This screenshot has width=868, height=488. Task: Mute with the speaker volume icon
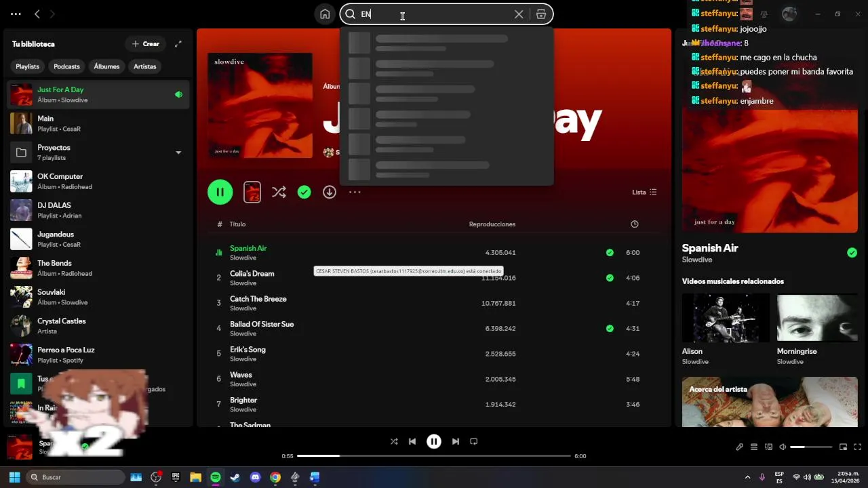[783, 447]
